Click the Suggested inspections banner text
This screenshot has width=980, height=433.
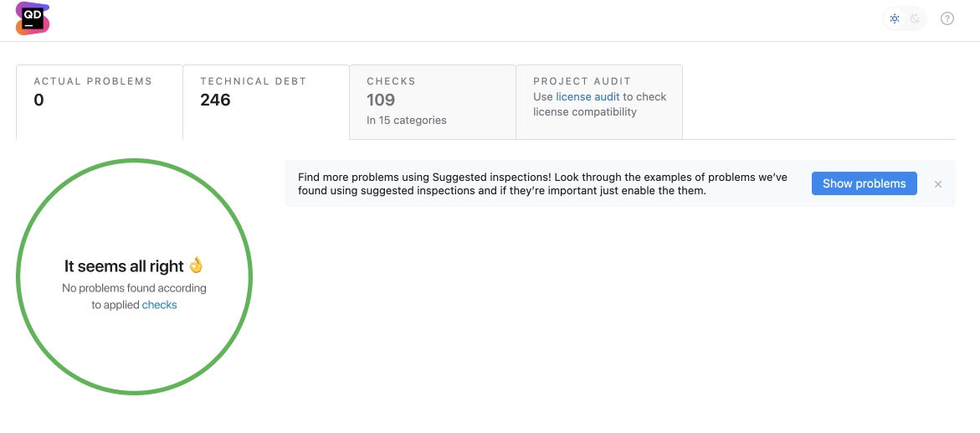pyautogui.click(x=542, y=184)
